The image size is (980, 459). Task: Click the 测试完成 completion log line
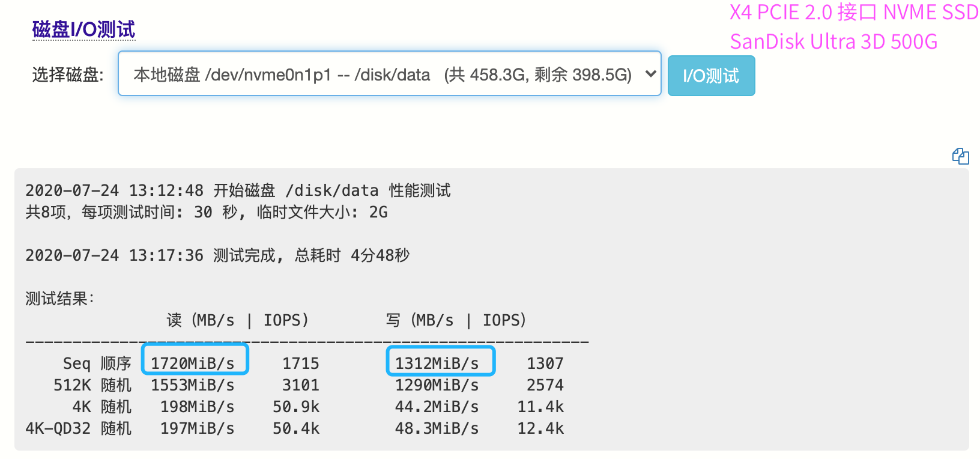[x=217, y=255]
